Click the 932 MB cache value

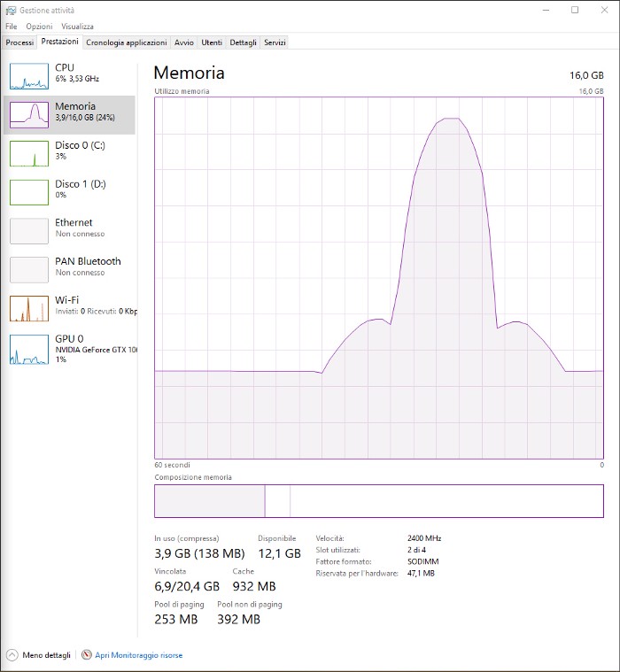[254, 586]
